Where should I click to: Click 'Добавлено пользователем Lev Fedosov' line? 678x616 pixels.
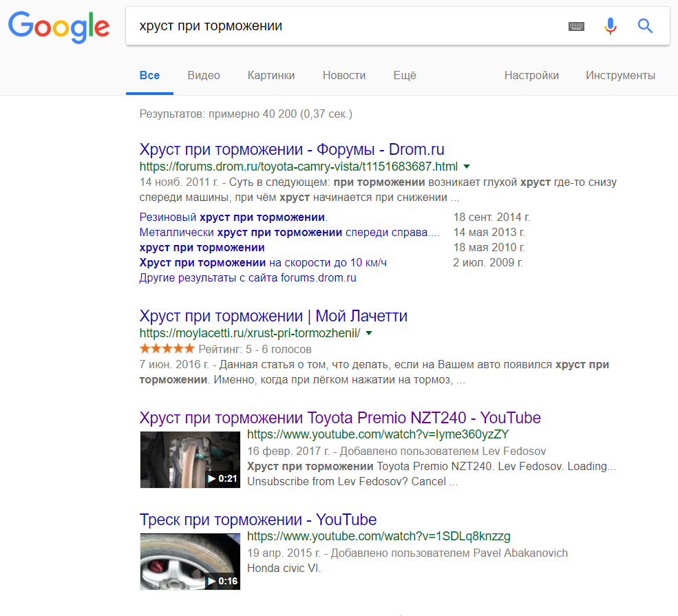coord(443,452)
